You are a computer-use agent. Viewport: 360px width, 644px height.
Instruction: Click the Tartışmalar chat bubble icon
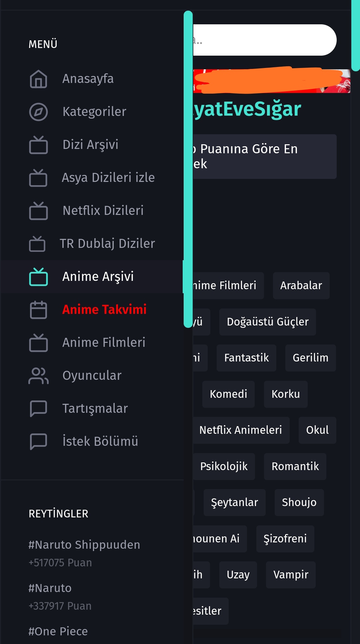pos(38,409)
